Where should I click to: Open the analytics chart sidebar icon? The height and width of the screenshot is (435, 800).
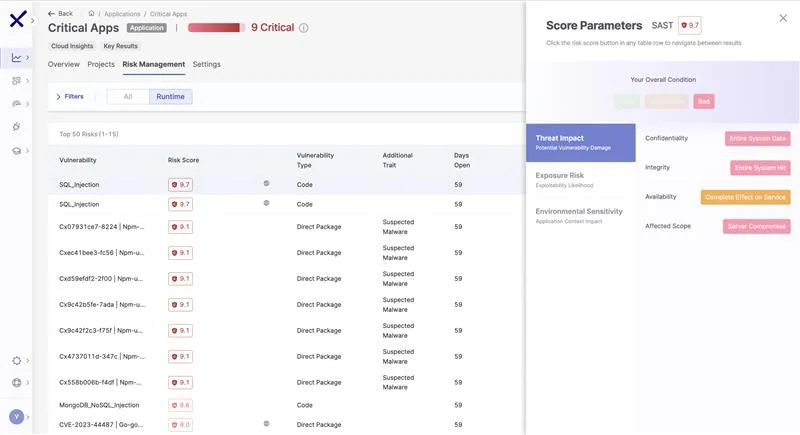tap(16, 58)
